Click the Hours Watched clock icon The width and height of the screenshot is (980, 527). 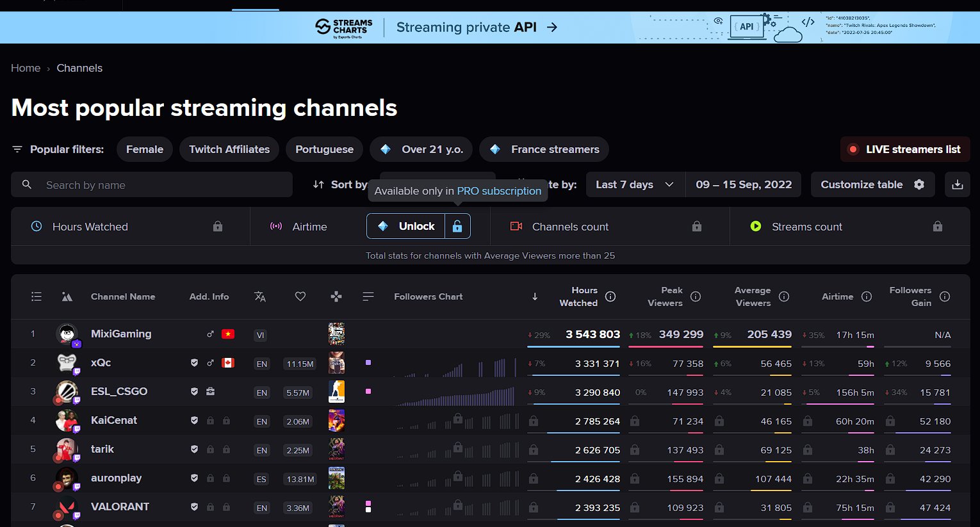[x=37, y=227]
